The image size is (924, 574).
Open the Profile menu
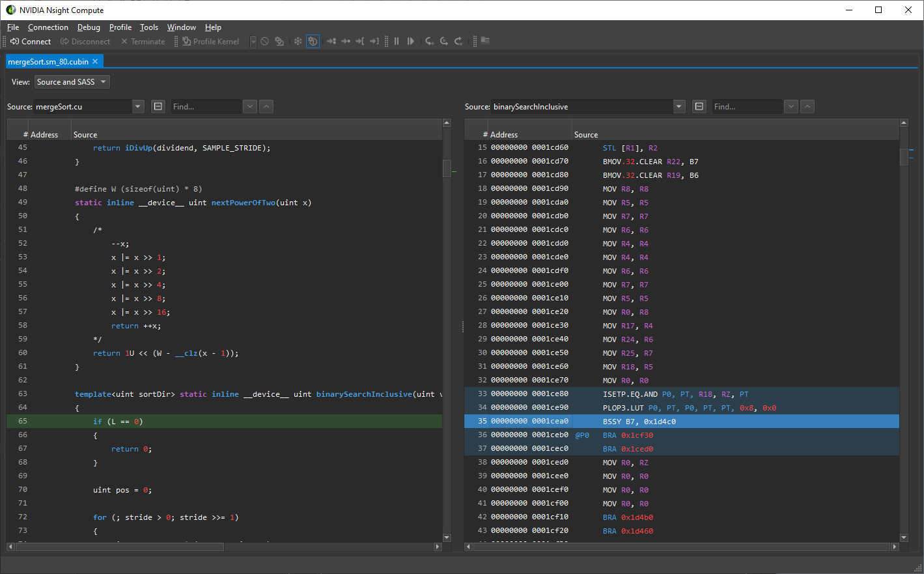(x=120, y=27)
